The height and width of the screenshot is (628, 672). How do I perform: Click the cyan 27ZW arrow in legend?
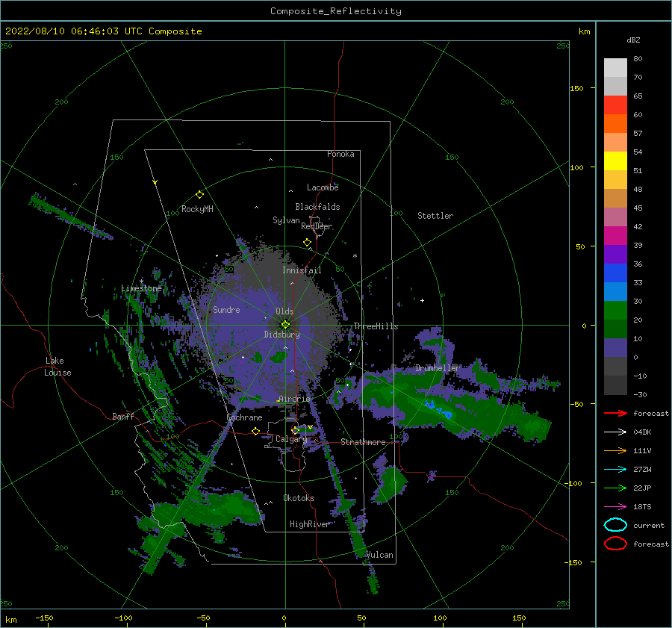click(615, 470)
